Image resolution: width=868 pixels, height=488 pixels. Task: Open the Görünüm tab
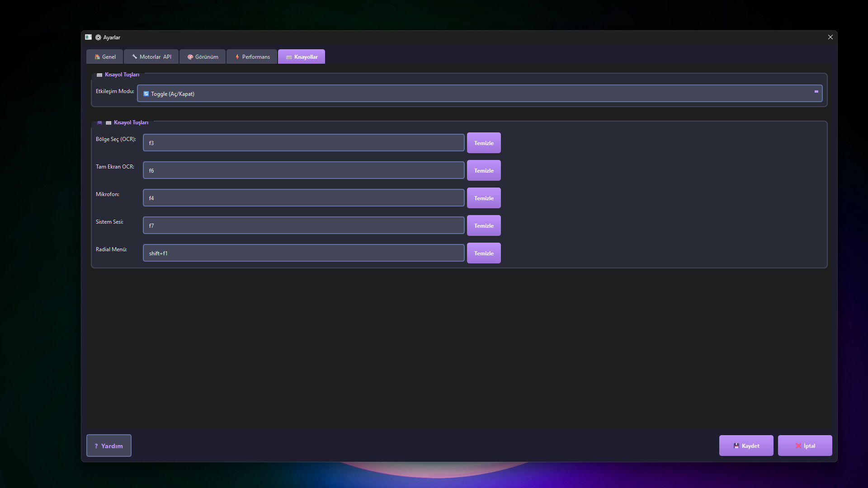[203, 57]
